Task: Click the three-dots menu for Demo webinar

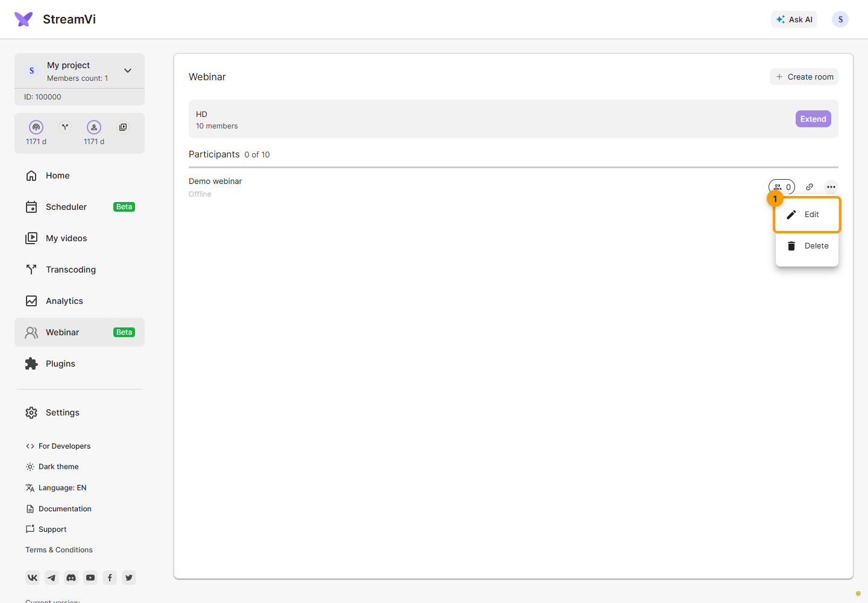Action: 831,187
